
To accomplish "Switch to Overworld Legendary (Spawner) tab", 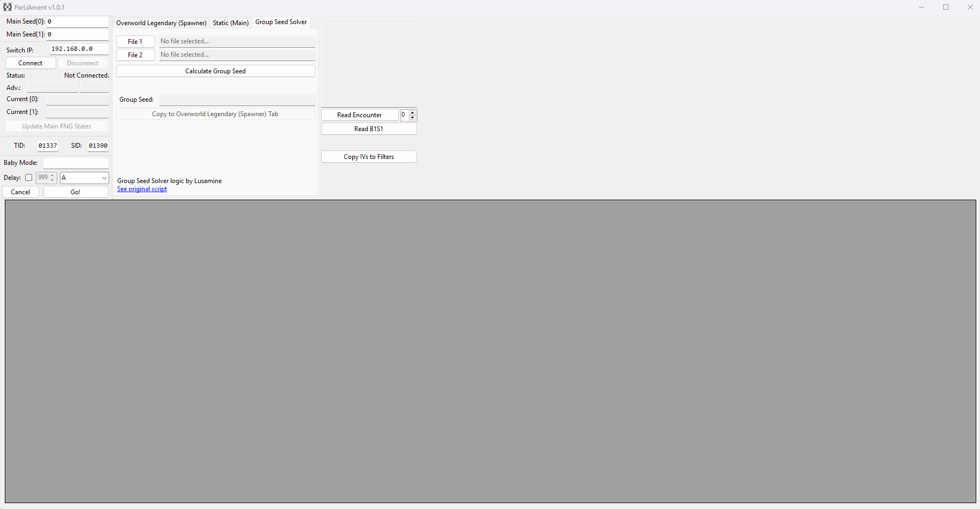I will click(161, 23).
